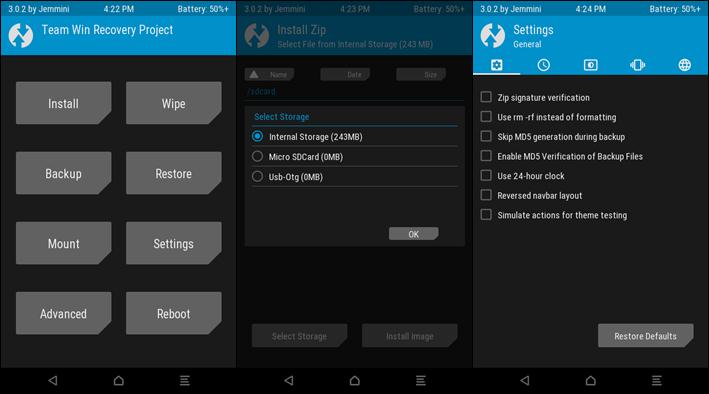The width and height of the screenshot is (709, 394).
Task: Open the Reboot menu
Action: pos(174,313)
